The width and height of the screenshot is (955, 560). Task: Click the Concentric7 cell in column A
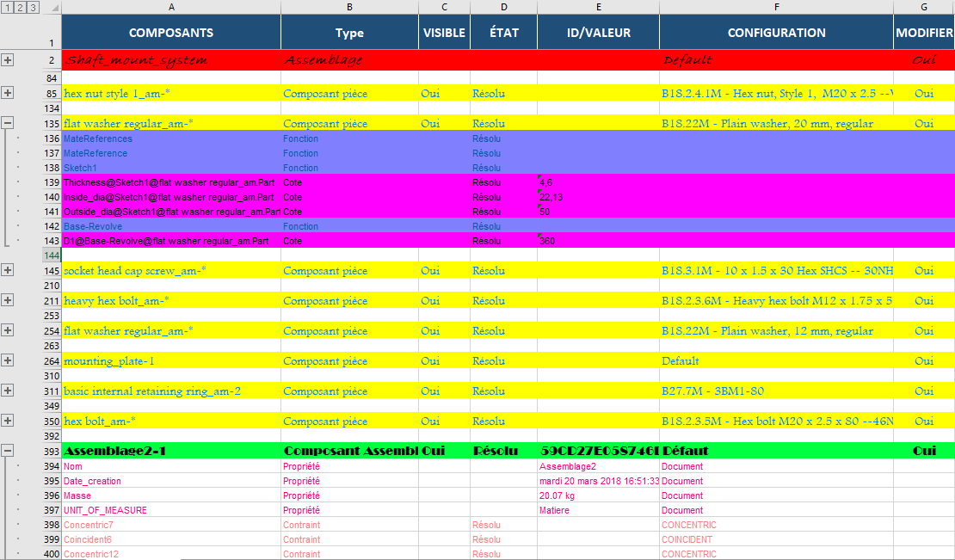click(x=170, y=525)
